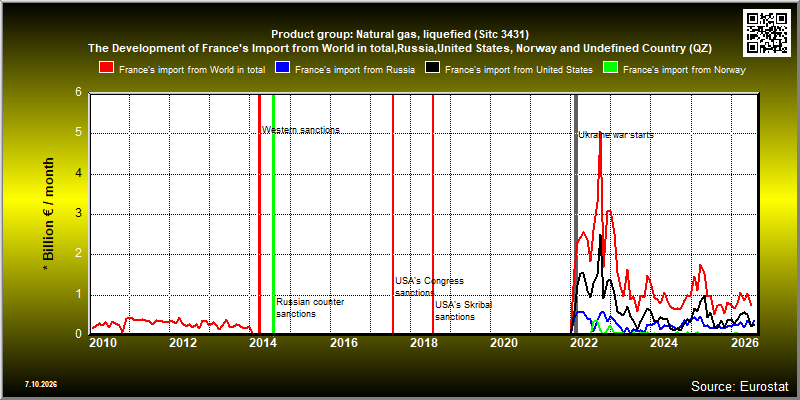The image size is (800, 400).
Task: Click the Ukraine war starts annotation
Action: pos(616,135)
